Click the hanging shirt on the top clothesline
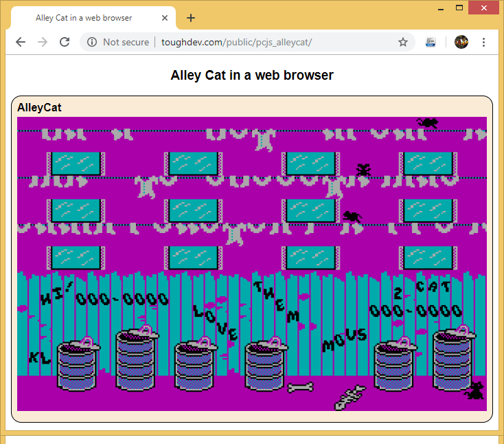Viewport: 504px width, 444px height. click(264, 140)
